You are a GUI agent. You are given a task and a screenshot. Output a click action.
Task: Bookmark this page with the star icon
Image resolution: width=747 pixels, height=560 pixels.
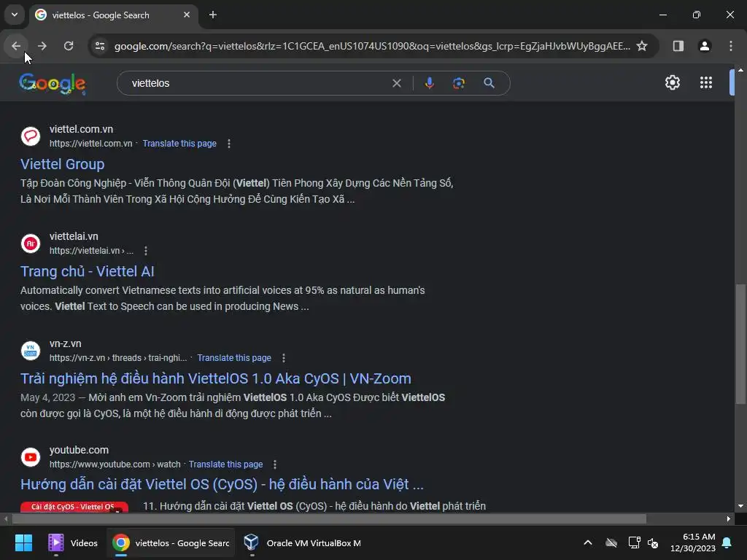point(642,46)
